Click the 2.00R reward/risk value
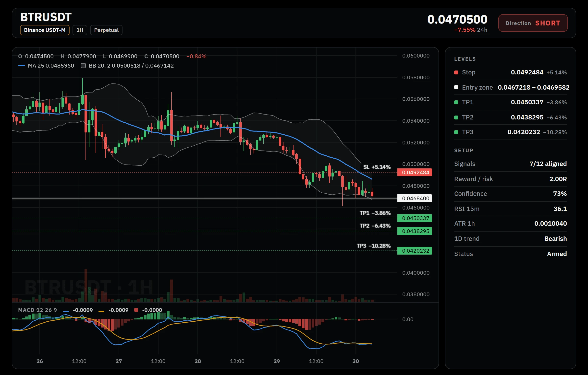Screen dimensions: 588x375 558,179
